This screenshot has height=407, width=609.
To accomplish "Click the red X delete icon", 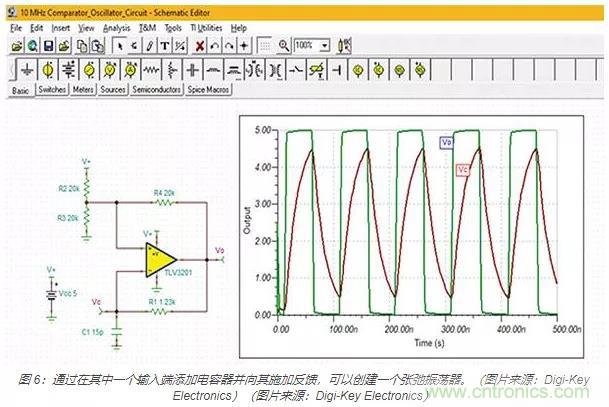I will pos(201,46).
